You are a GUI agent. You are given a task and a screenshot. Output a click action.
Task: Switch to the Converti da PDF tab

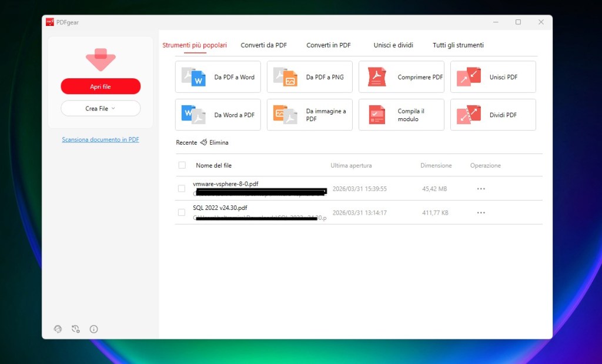pos(263,45)
